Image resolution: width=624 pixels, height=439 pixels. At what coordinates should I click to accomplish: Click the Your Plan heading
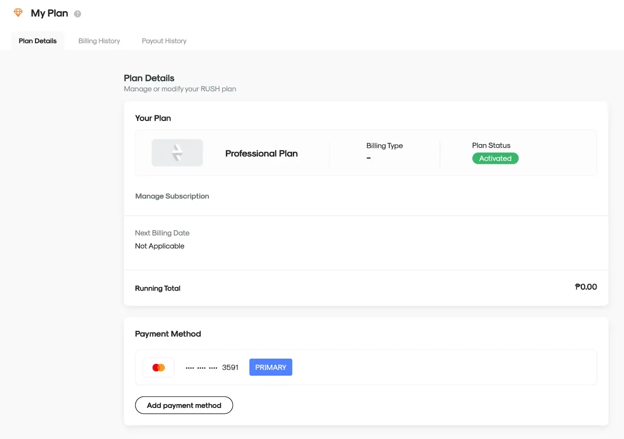153,118
